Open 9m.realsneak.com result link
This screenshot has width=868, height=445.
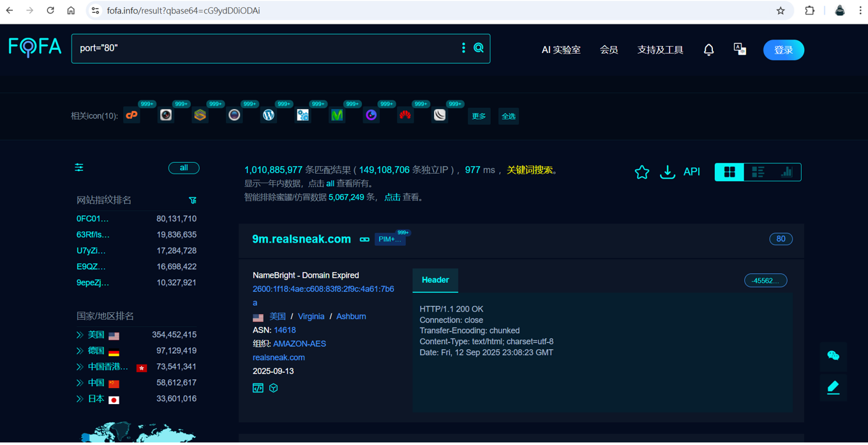[301, 239]
